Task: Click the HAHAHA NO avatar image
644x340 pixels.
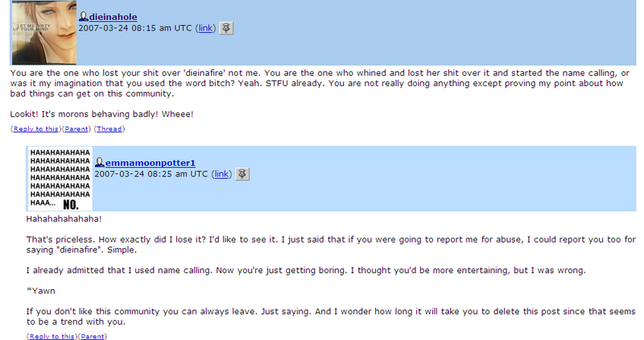Action: coord(60,179)
